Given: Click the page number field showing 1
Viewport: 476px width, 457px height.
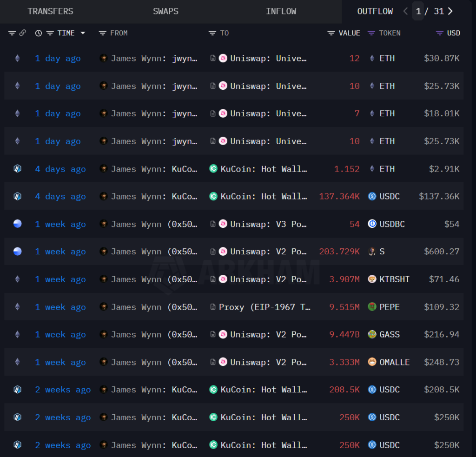Looking at the screenshot, I should [418, 11].
